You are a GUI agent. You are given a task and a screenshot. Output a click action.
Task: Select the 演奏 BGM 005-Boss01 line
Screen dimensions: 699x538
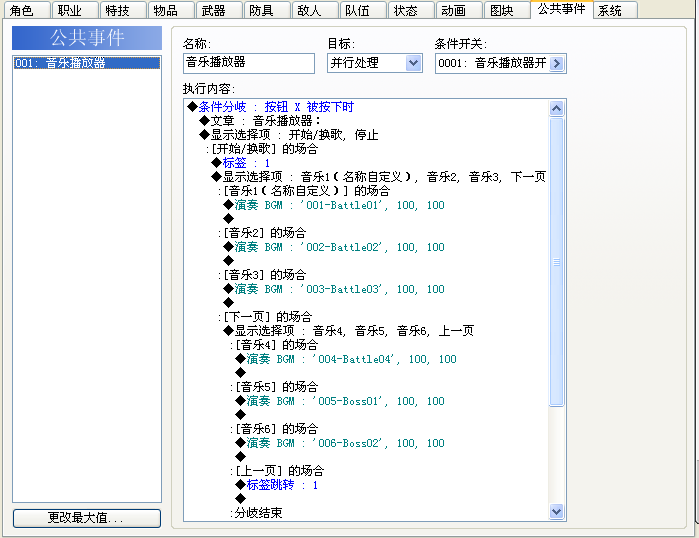tap(340, 401)
